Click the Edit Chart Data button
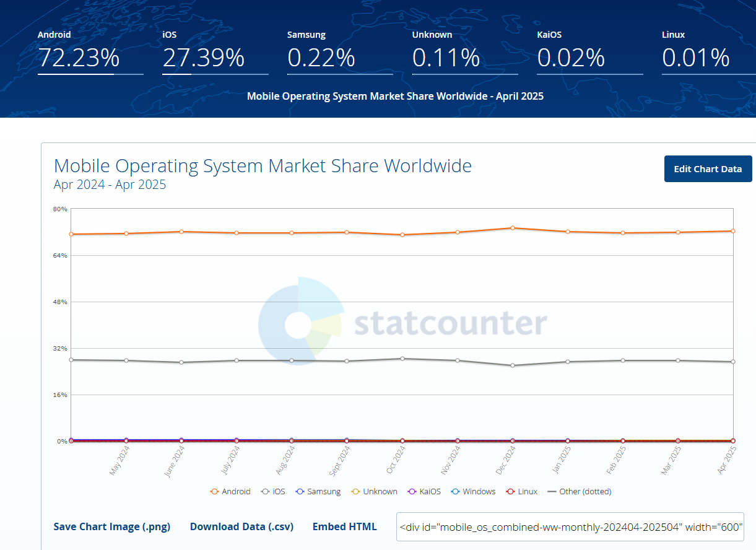Viewport: 756px width, 550px height. point(708,169)
